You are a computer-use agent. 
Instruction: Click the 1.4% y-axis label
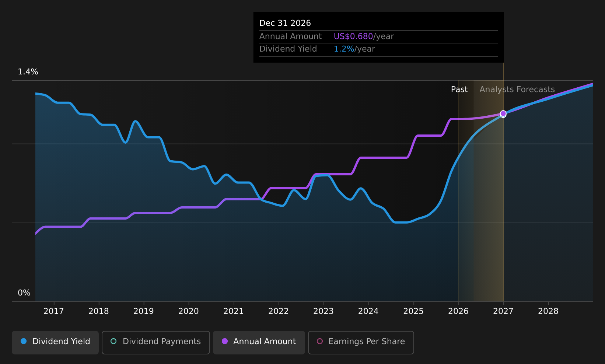(28, 72)
